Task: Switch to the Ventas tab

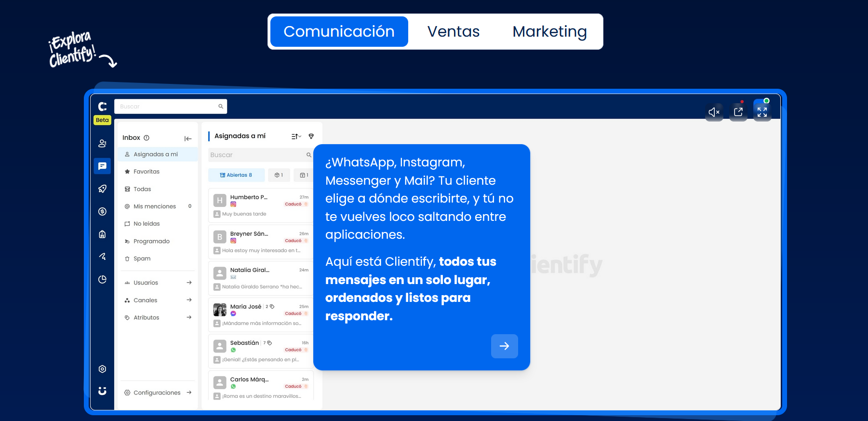Action: [x=453, y=31]
